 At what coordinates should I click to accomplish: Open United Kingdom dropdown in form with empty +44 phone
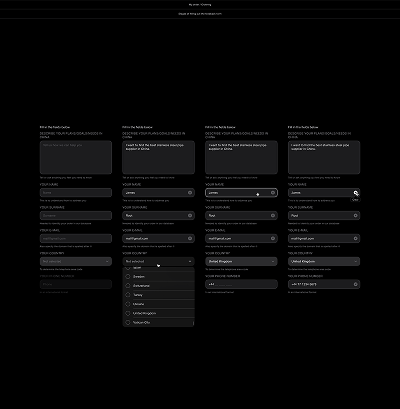coord(241,261)
